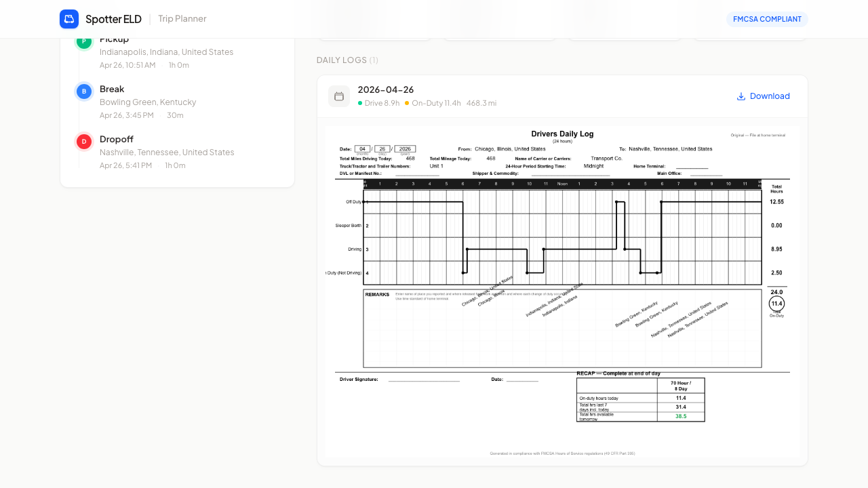Click Indianapolis, Indiana, United States pickup location
The width and height of the screenshot is (868, 488).
(166, 52)
